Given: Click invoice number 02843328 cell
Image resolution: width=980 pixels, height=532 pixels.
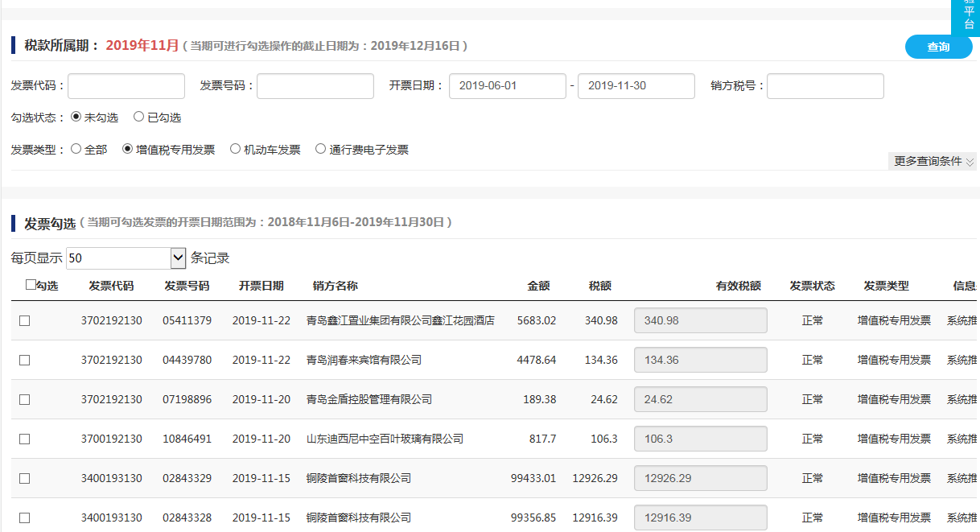Looking at the screenshot, I should pos(187,518).
